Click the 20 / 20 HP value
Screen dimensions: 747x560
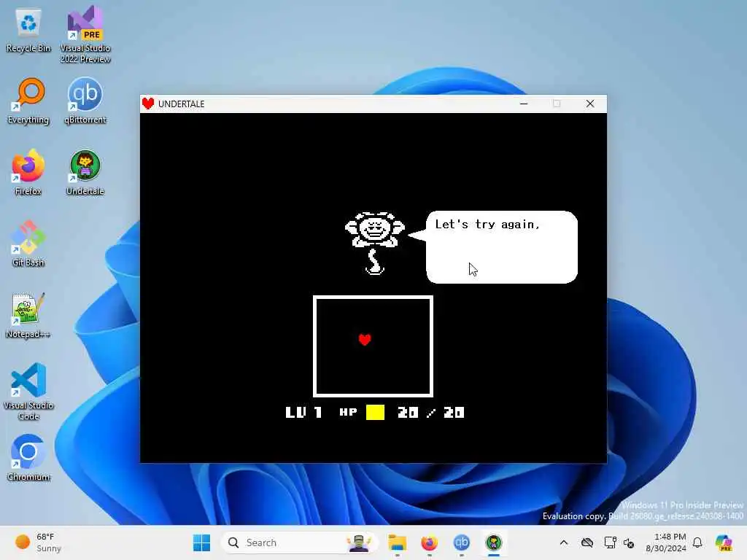tap(430, 413)
